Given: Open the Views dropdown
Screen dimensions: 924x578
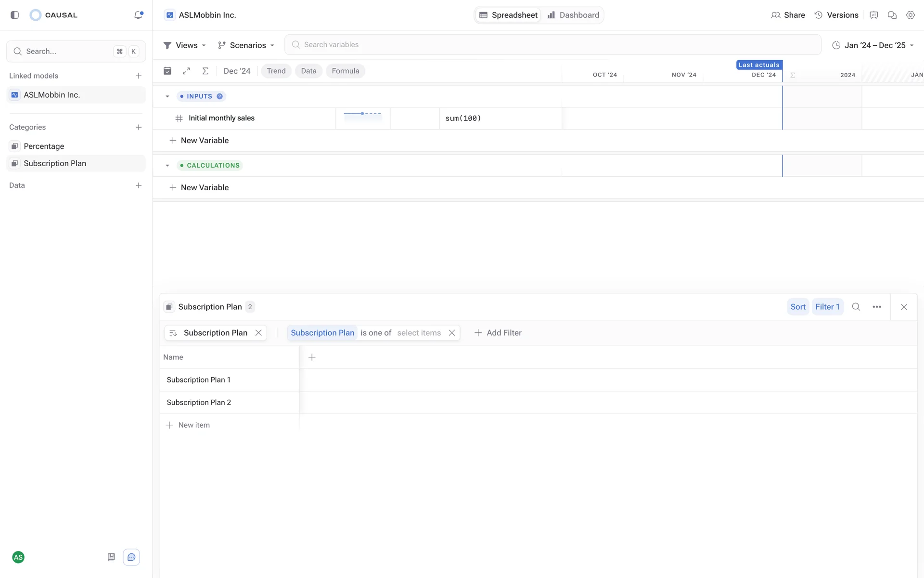Looking at the screenshot, I should (185, 45).
